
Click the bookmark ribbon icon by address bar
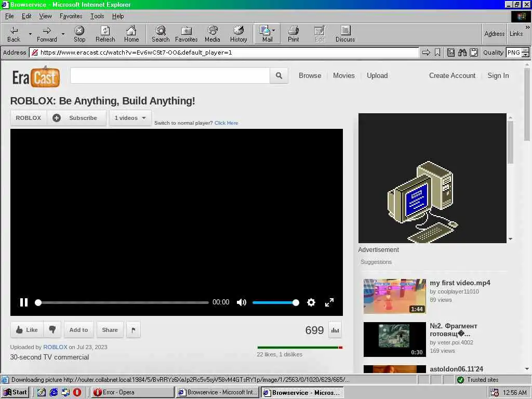(437, 52)
